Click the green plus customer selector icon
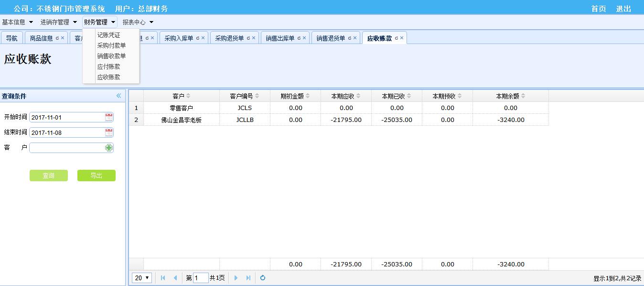This screenshot has width=644, height=286. tap(109, 148)
